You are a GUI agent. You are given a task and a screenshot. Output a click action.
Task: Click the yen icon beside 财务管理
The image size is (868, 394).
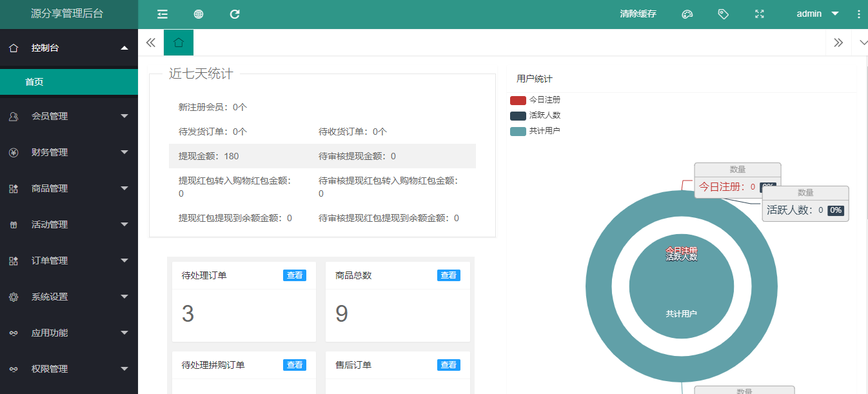pyautogui.click(x=14, y=152)
